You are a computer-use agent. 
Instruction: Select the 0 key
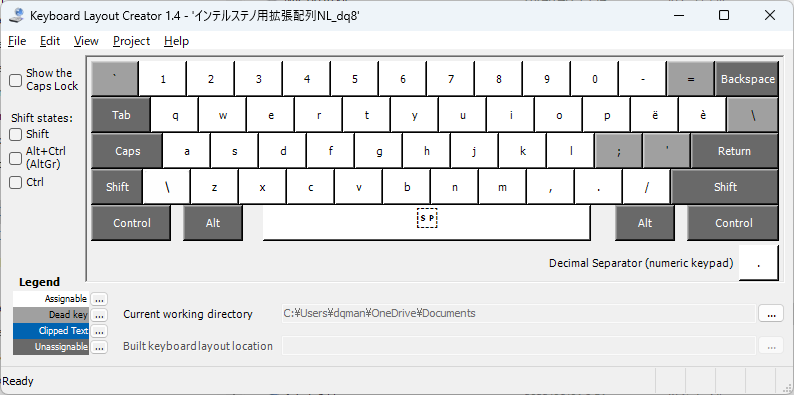click(x=594, y=78)
